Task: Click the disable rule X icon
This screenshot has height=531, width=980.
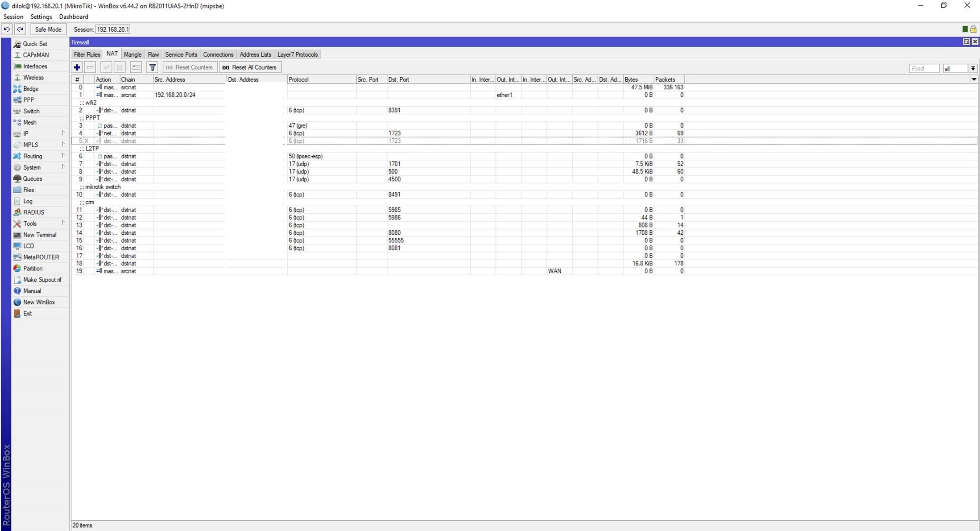Action: 120,67
